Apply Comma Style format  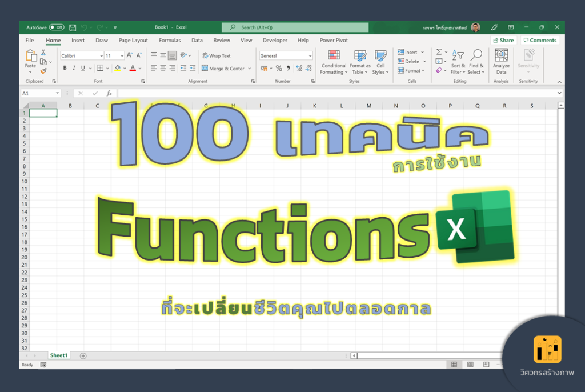(x=288, y=68)
